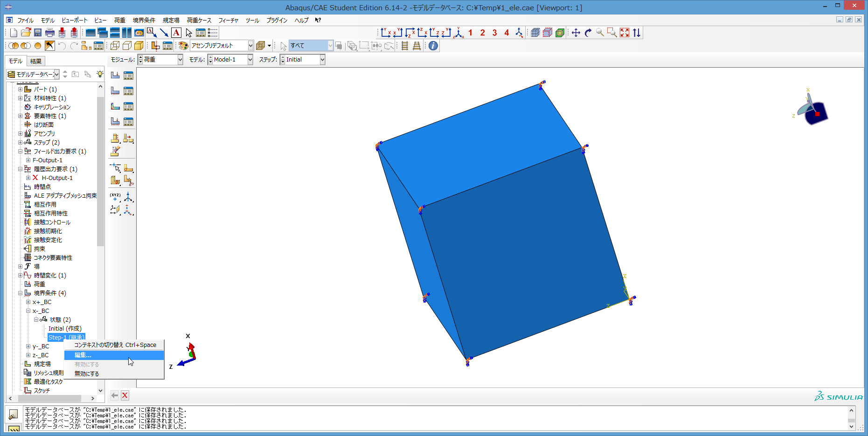Cancel the procedure with red X
Image resolution: width=868 pixels, height=436 pixels.
[x=125, y=395]
